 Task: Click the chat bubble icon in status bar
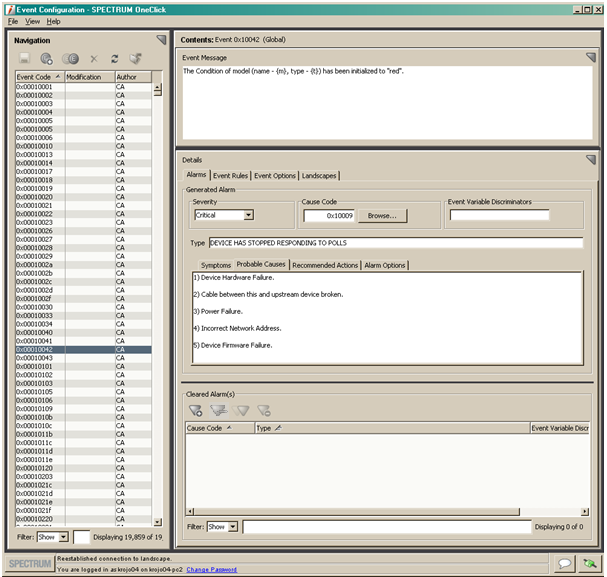pyautogui.click(x=564, y=563)
